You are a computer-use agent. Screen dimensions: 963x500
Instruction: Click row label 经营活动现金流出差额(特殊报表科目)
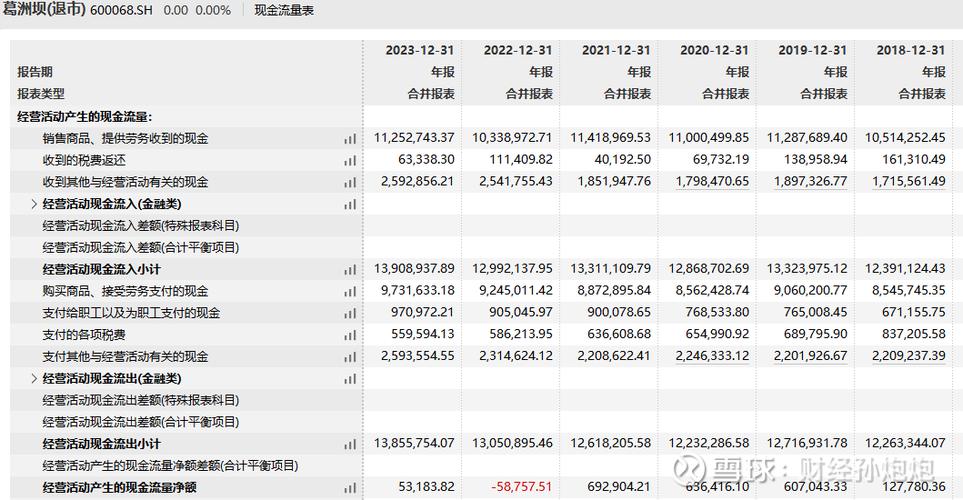(141, 400)
